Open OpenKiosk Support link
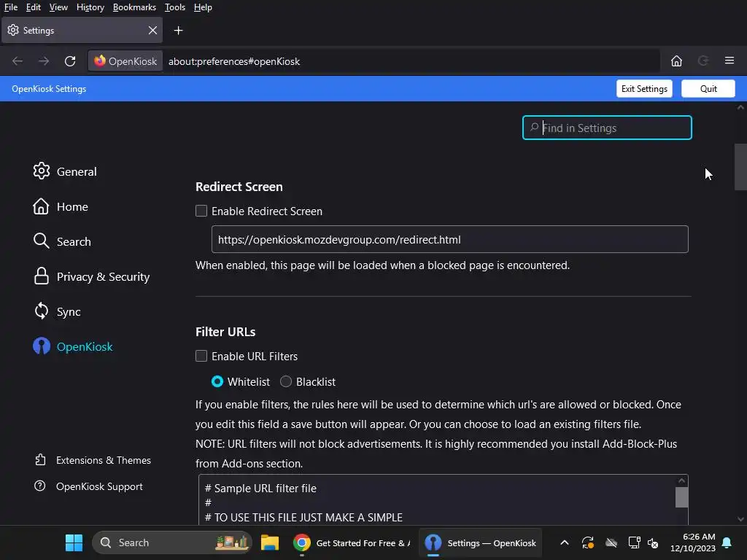 (x=88, y=486)
